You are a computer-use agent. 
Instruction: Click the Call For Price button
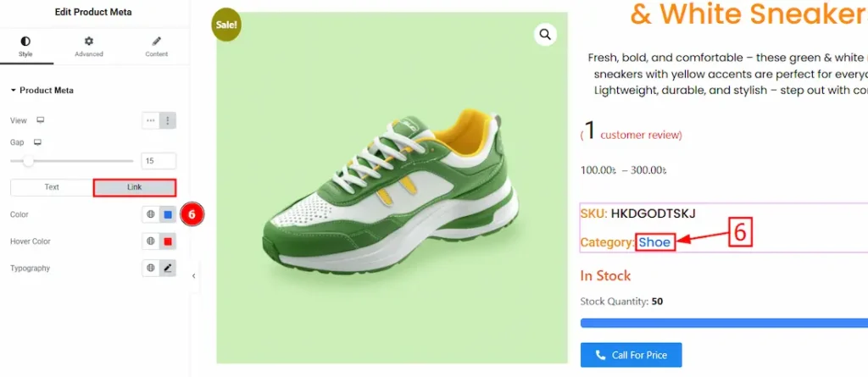[x=631, y=355]
